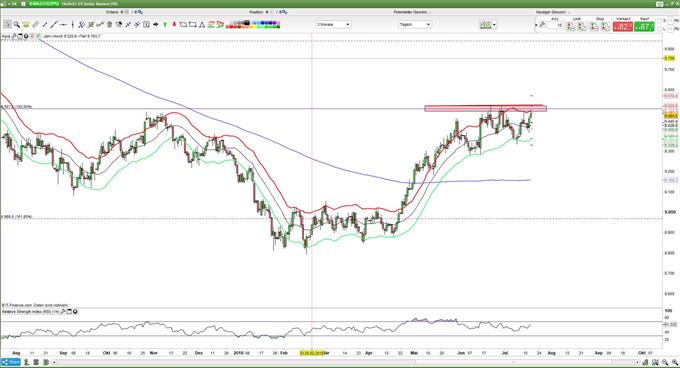
Task: Click the green Kauf 87 button
Action: (644, 26)
